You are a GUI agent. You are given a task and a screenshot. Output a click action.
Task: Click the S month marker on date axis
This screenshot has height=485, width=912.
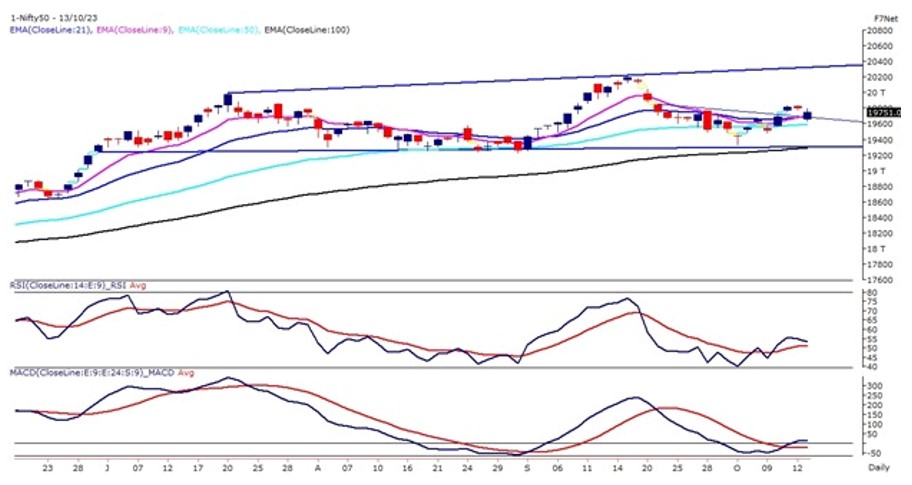pos(527,467)
